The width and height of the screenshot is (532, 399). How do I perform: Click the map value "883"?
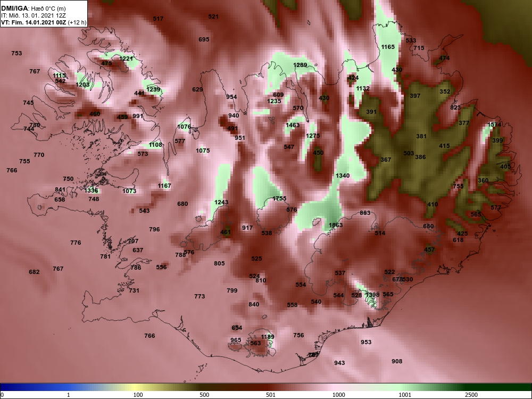(x=365, y=213)
